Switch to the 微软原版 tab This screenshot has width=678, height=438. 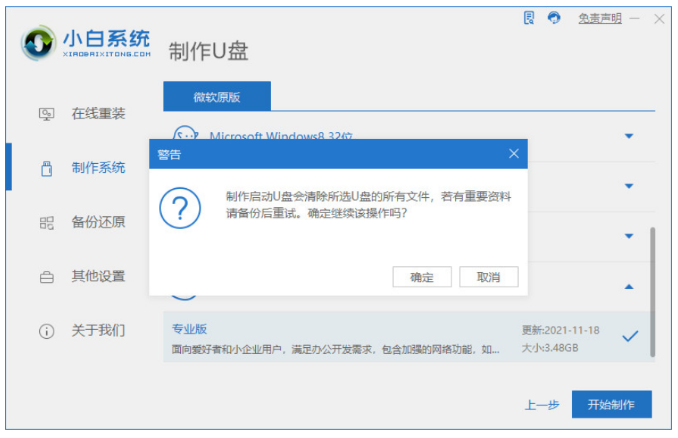tap(217, 97)
